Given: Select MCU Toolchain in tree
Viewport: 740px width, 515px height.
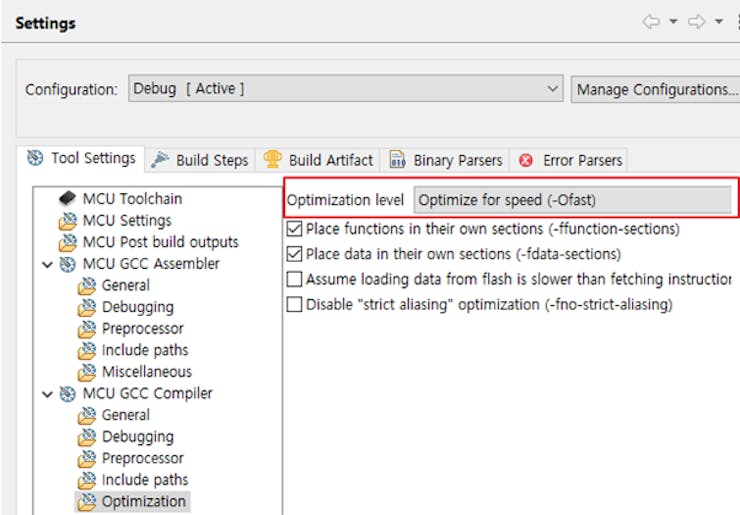Looking at the screenshot, I should click(x=132, y=199).
